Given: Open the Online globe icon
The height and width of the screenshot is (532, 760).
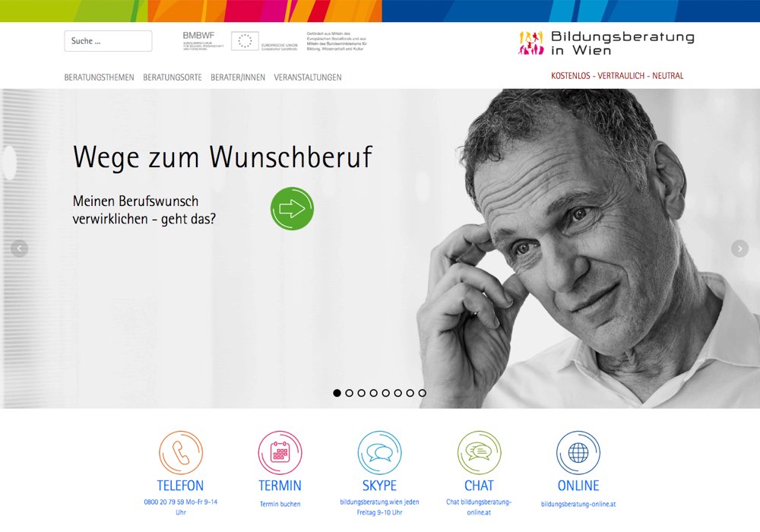Looking at the screenshot, I should click(578, 452).
